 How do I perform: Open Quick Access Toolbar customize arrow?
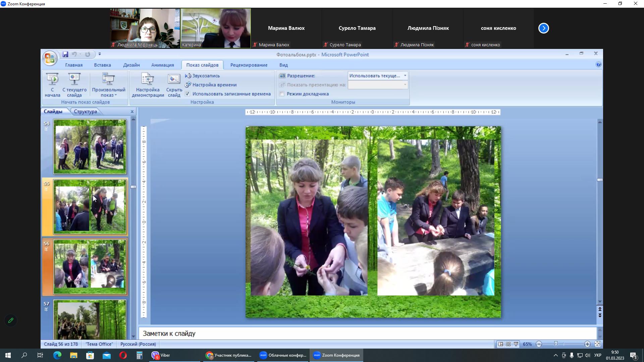(100, 54)
